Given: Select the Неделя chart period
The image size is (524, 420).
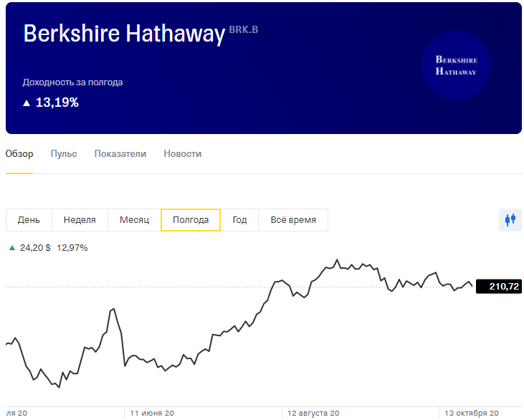Looking at the screenshot, I should [x=80, y=220].
